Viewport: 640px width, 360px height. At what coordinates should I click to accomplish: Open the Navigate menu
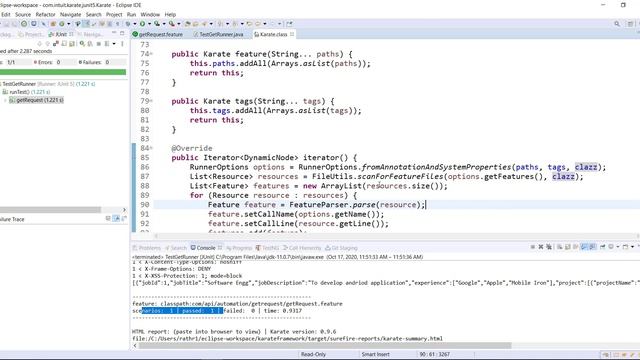point(70,14)
